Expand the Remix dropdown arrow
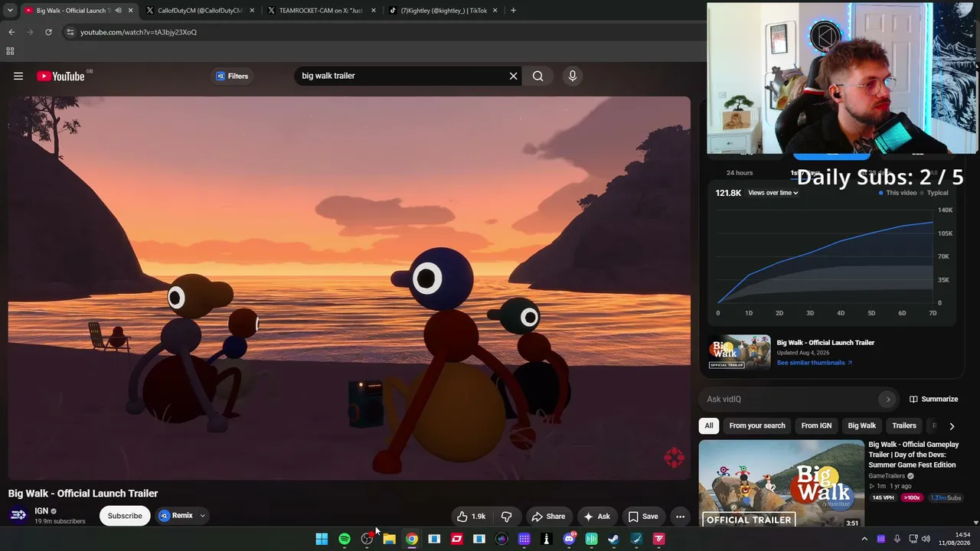Viewport: 980px width, 551px height. point(203,516)
